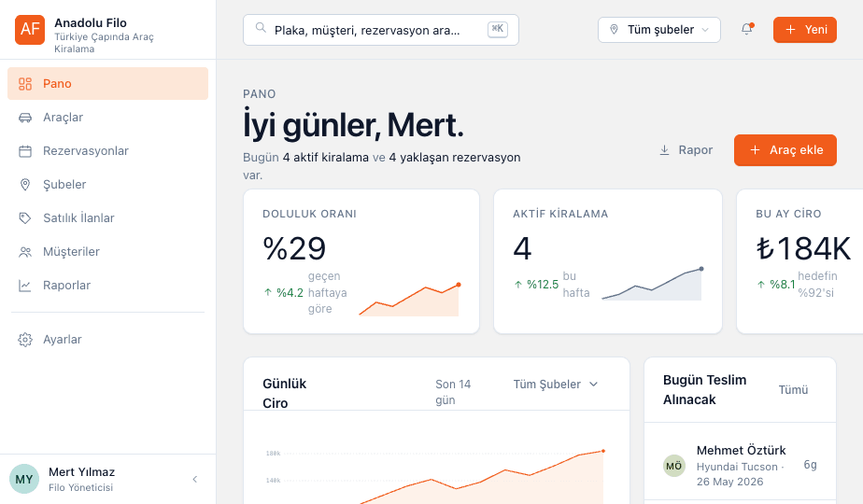Image resolution: width=863 pixels, height=504 pixels.
Task: Click the %4.2 increase indicator
Action: point(284,293)
